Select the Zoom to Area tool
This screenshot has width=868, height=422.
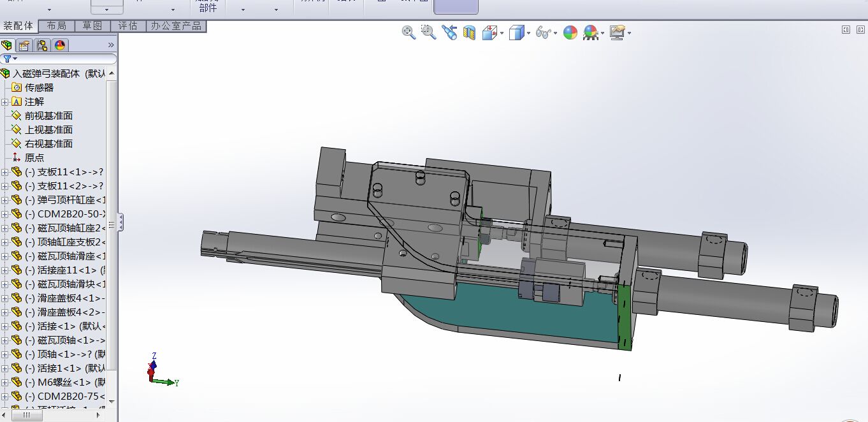pos(429,33)
